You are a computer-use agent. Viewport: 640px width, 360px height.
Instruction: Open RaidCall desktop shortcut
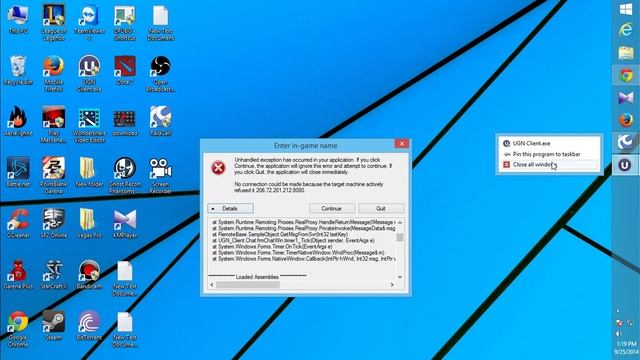[x=160, y=121]
